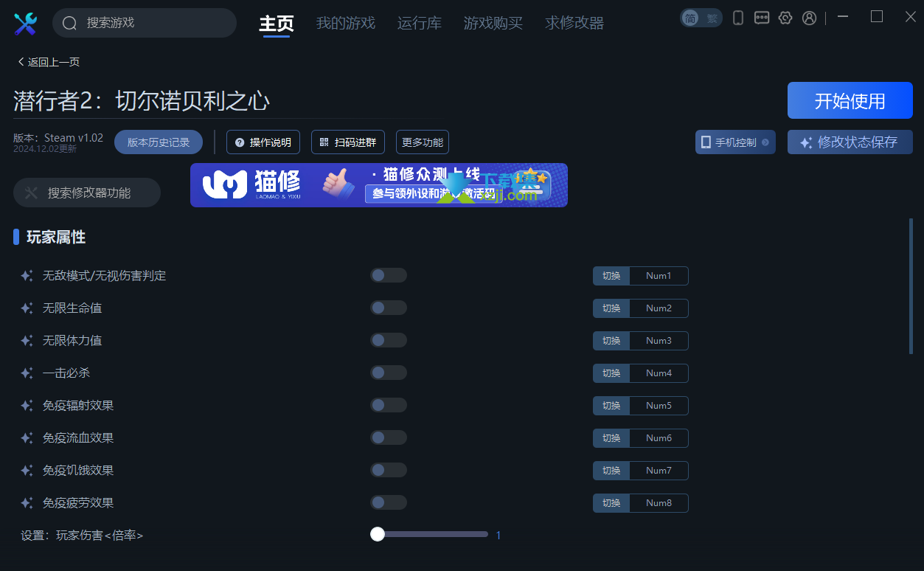This screenshot has width=924, height=571.
Task: Switch to 我的游戏 tab
Action: click(346, 24)
